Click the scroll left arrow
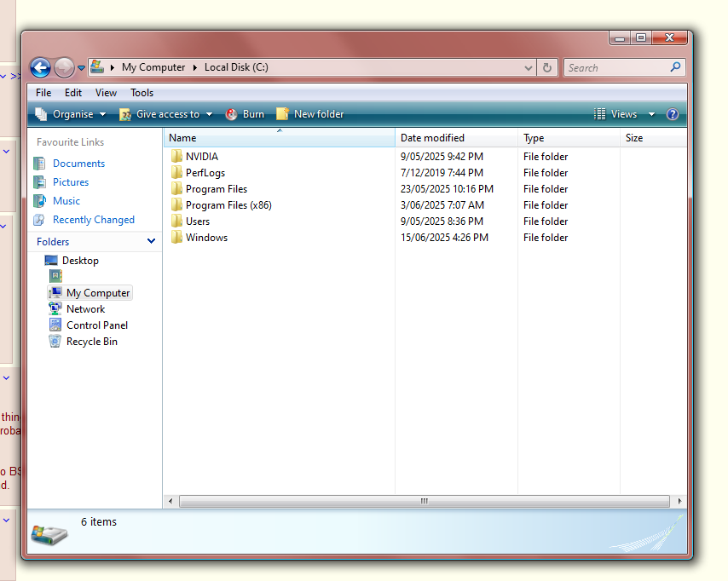The image size is (728, 581). [x=170, y=501]
